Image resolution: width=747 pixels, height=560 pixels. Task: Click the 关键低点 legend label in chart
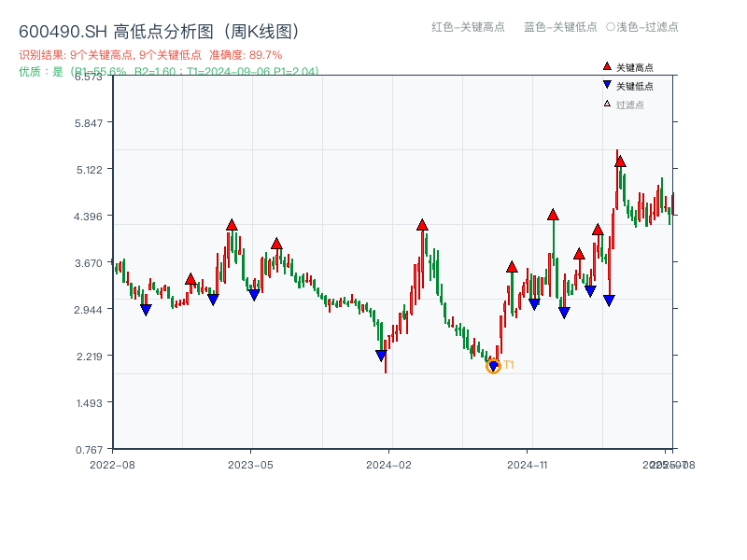pos(635,86)
